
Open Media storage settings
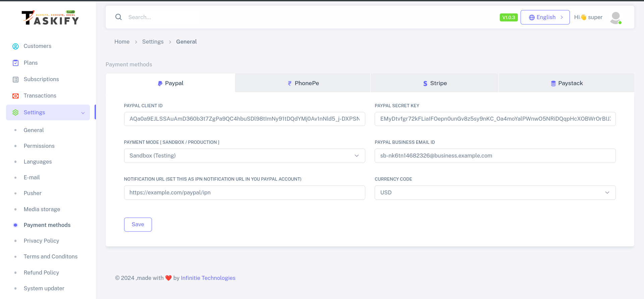(42, 209)
